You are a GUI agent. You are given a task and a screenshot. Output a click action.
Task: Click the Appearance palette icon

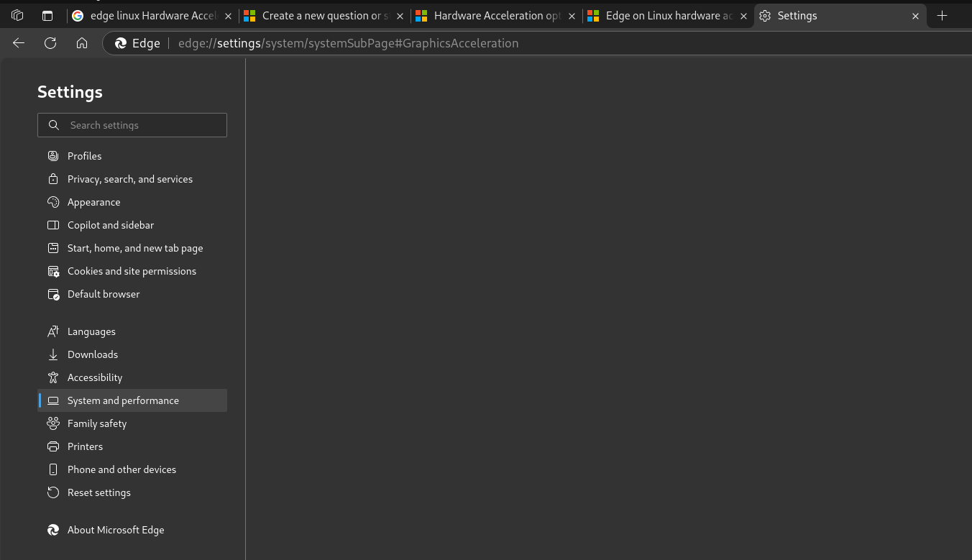coord(53,202)
